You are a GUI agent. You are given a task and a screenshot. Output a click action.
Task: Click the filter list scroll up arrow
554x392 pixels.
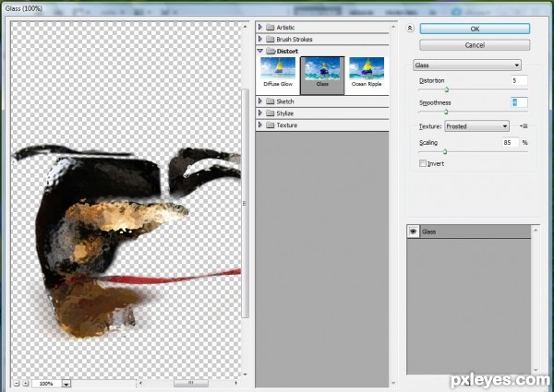pyautogui.click(x=393, y=27)
